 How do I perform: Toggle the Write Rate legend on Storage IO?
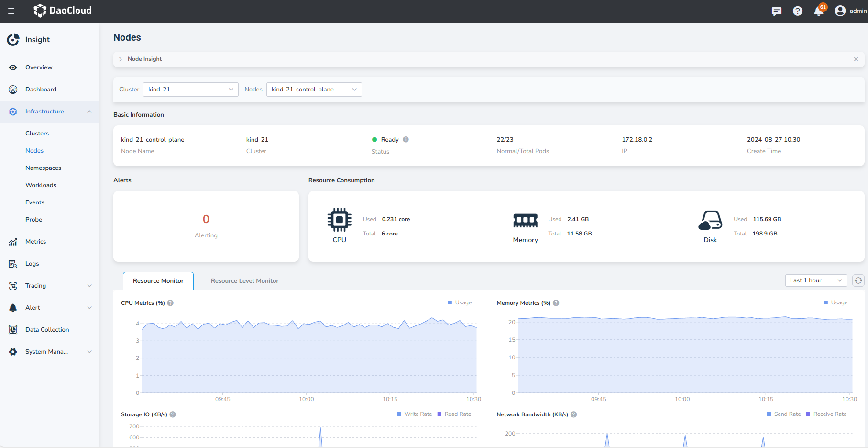coord(414,414)
